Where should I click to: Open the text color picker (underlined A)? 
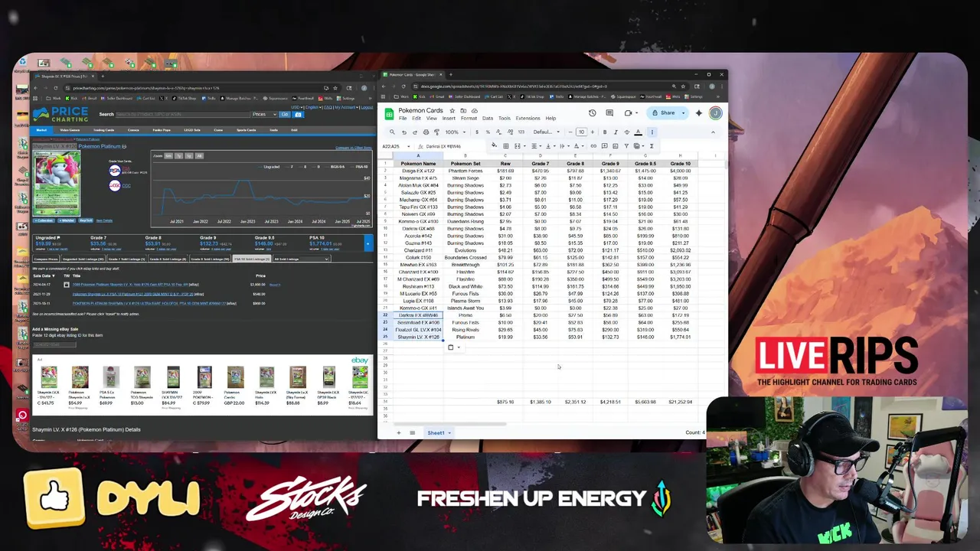(638, 132)
